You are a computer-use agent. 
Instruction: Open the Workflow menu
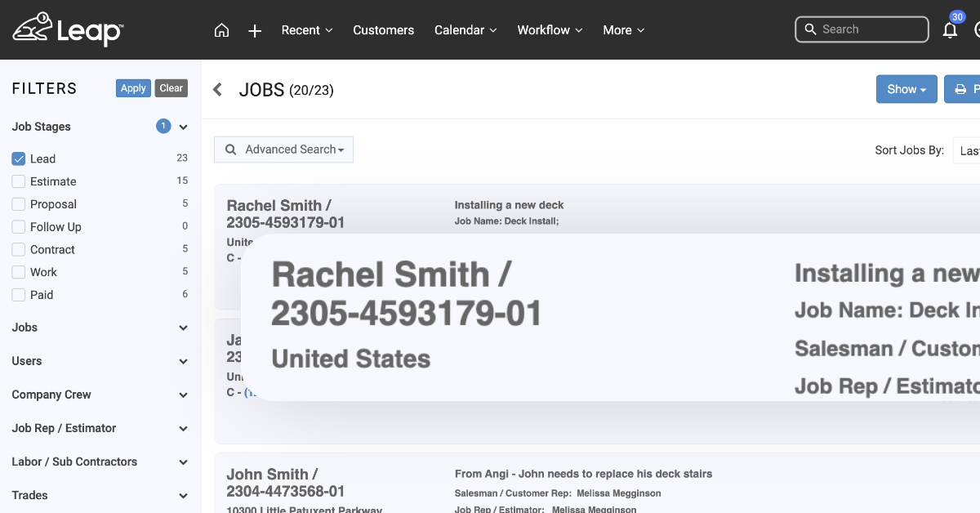tap(550, 30)
